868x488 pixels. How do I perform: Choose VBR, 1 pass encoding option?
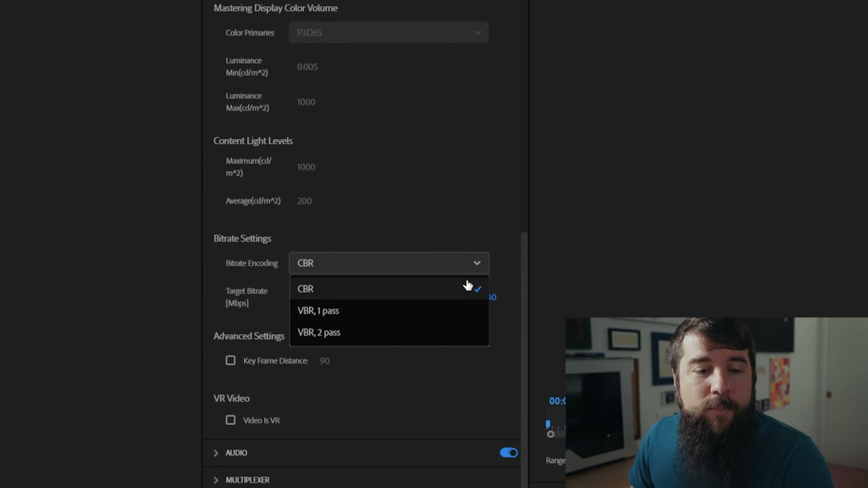click(389, 310)
